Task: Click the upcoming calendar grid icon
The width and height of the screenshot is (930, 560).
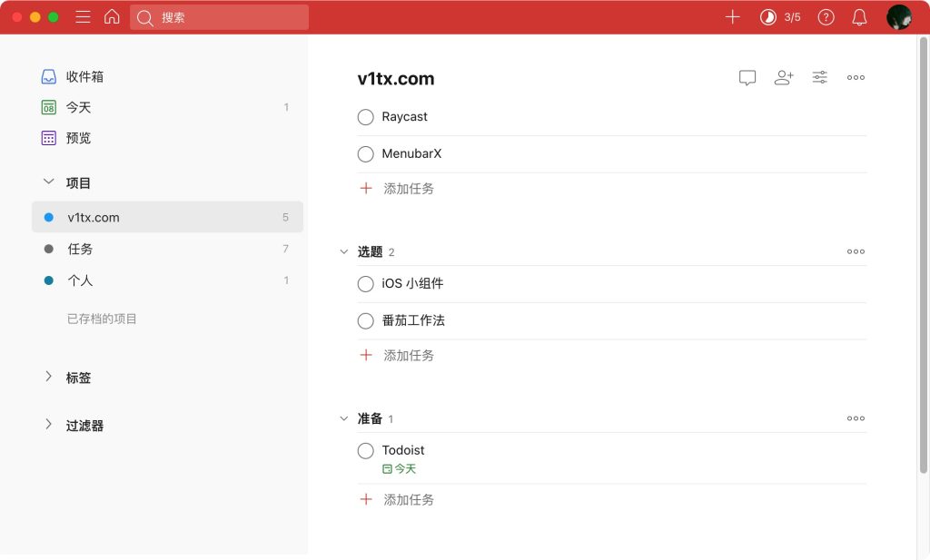Action: pyautogui.click(x=49, y=138)
